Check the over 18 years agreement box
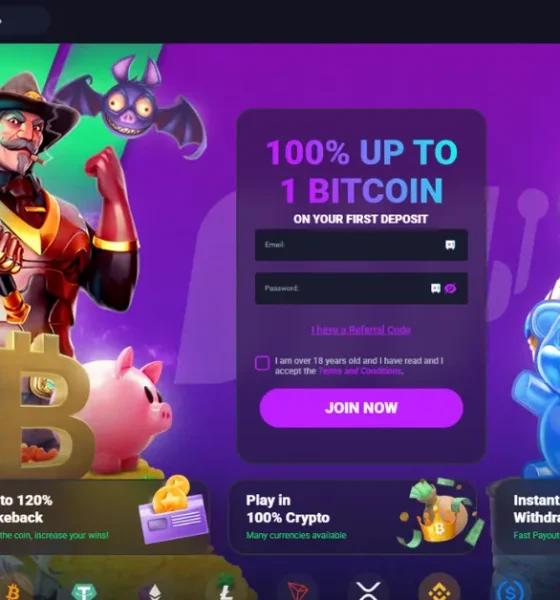 (262, 363)
